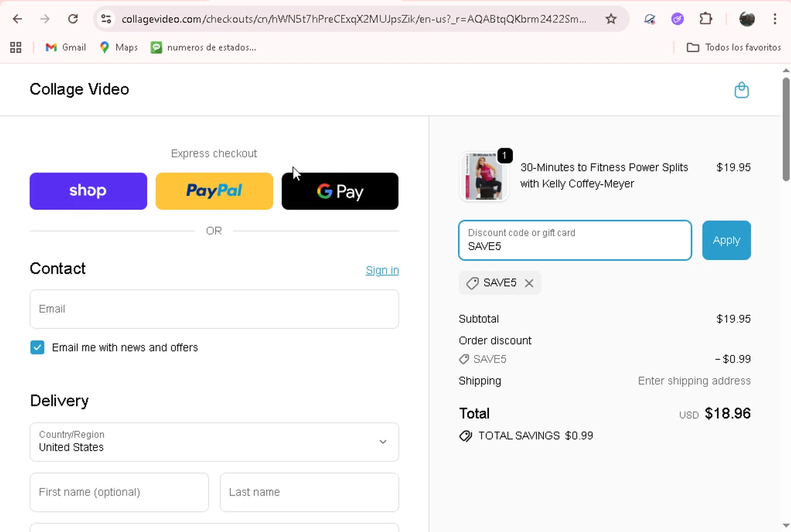791x532 pixels.
Task: Open the Maps bookmark
Action: coord(119,47)
